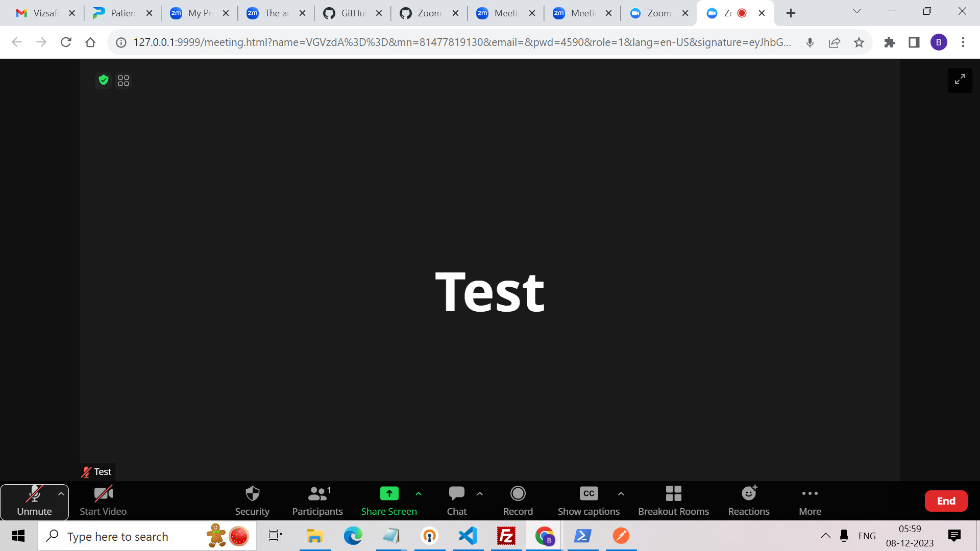Open the Security shield menu
The height and width of the screenshot is (551, 980).
(x=252, y=500)
